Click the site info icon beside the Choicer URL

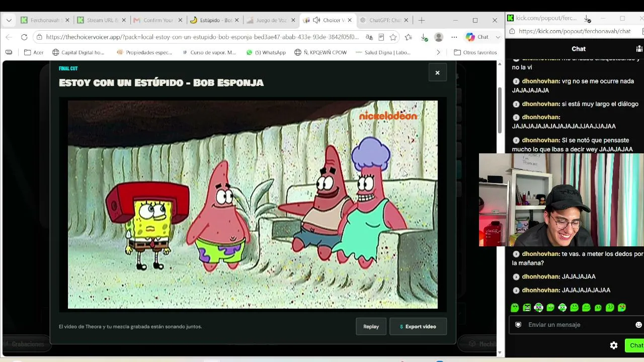pyautogui.click(x=39, y=37)
